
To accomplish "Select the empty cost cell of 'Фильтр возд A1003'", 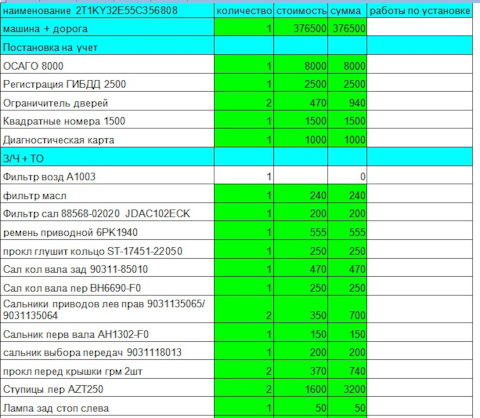I will coord(300,175).
